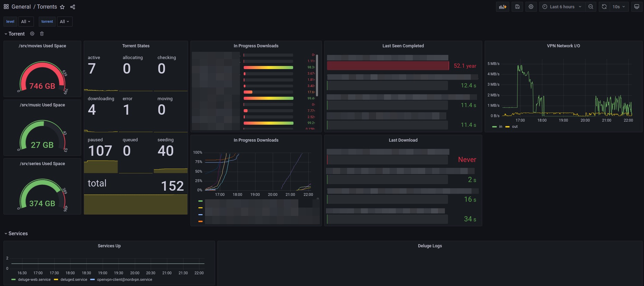Zoom out the time range
Image resolution: width=644 pixels, height=286 pixels.
pyautogui.click(x=591, y=7)
